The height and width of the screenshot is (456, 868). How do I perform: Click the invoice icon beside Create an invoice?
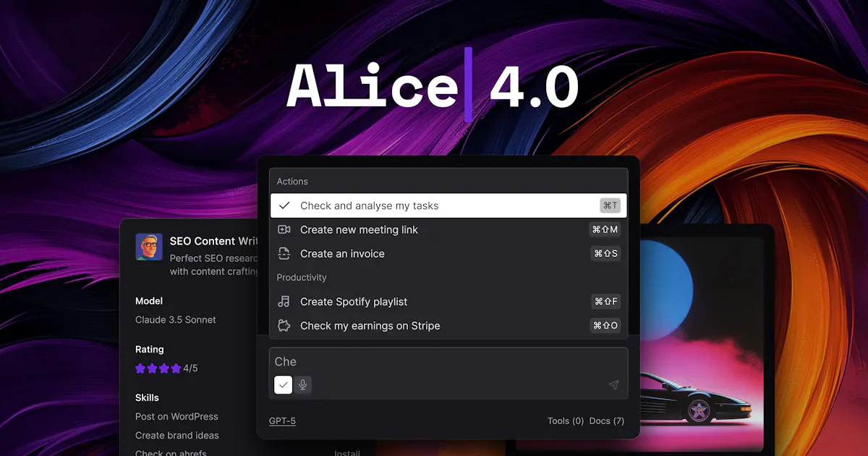point(284,253)
